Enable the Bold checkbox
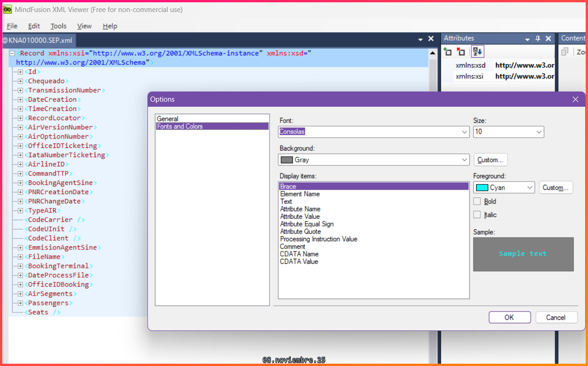Screen dimensions: 588x366 click(477, 201)
